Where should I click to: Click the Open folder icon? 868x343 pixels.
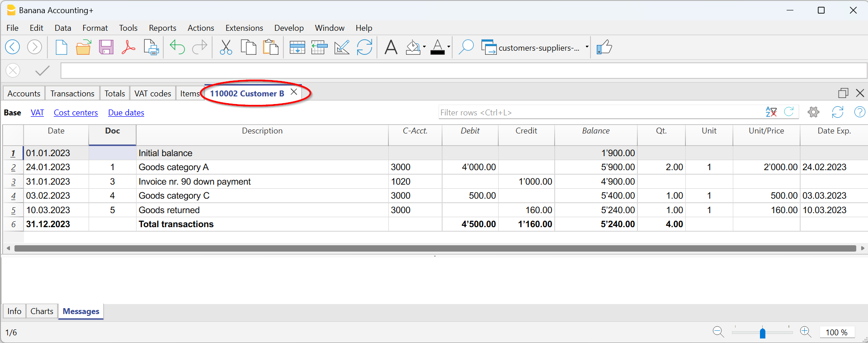click(84, 47)
